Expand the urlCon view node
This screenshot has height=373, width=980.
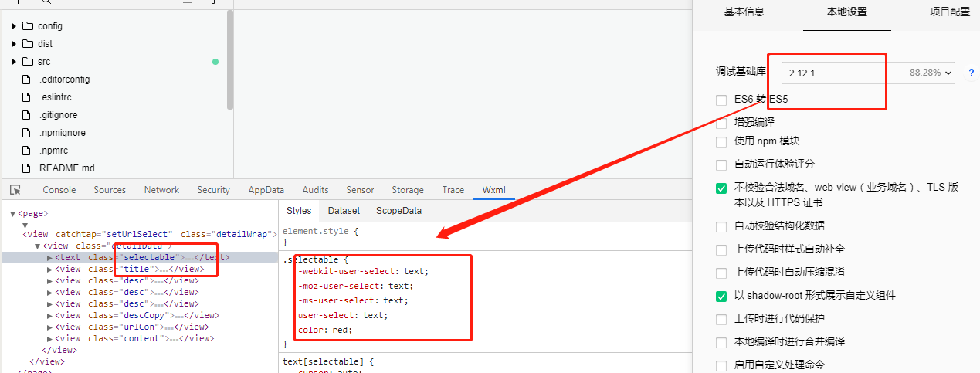[x=50, y=327]
